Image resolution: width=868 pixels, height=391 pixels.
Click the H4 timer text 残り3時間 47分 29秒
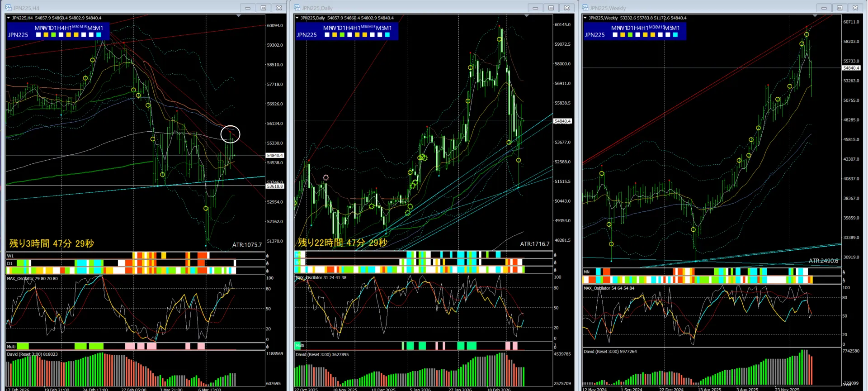click(x=52, y=243)
